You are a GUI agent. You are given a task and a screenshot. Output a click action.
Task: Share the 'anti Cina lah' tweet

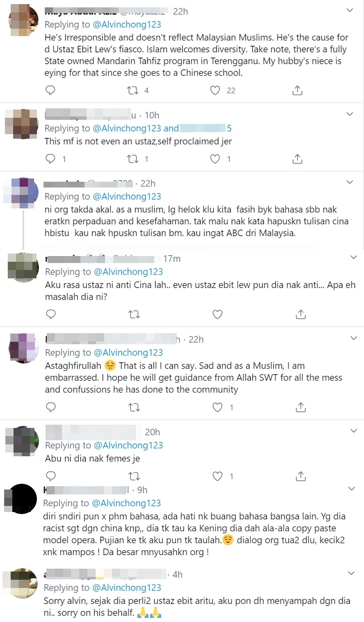tap(301, 314)
